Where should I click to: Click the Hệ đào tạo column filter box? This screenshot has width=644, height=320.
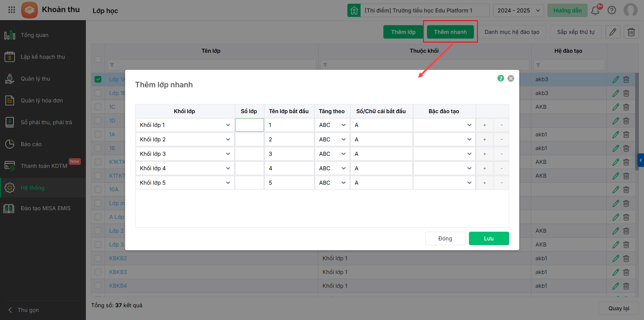tap(569, 65)
